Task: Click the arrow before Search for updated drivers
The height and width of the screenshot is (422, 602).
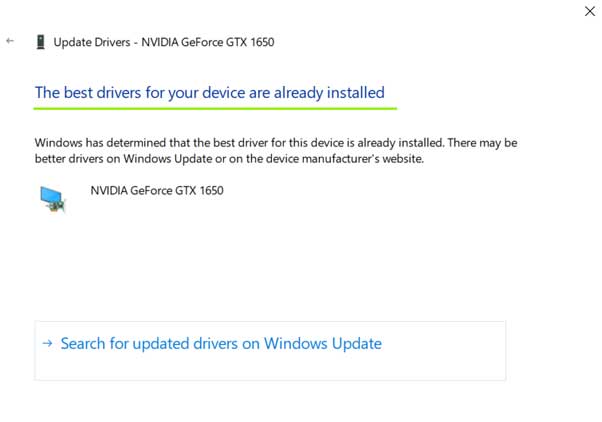Action: [x=47, y=343]
